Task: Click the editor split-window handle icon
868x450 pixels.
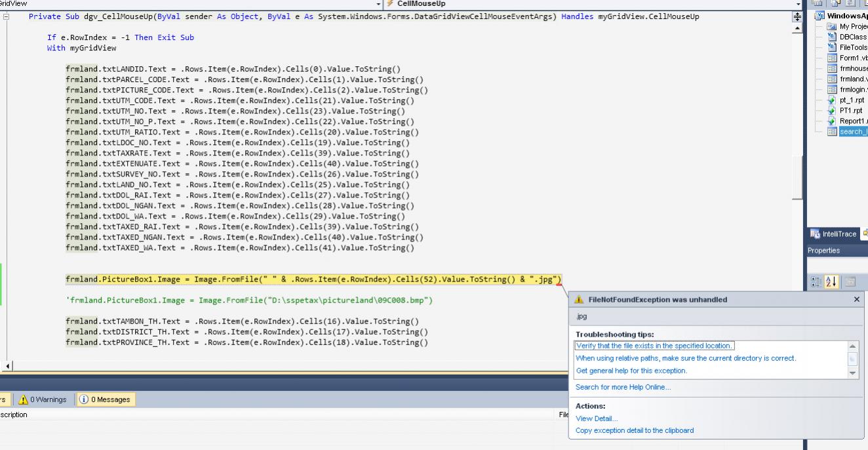Action: tap(797, 16)
